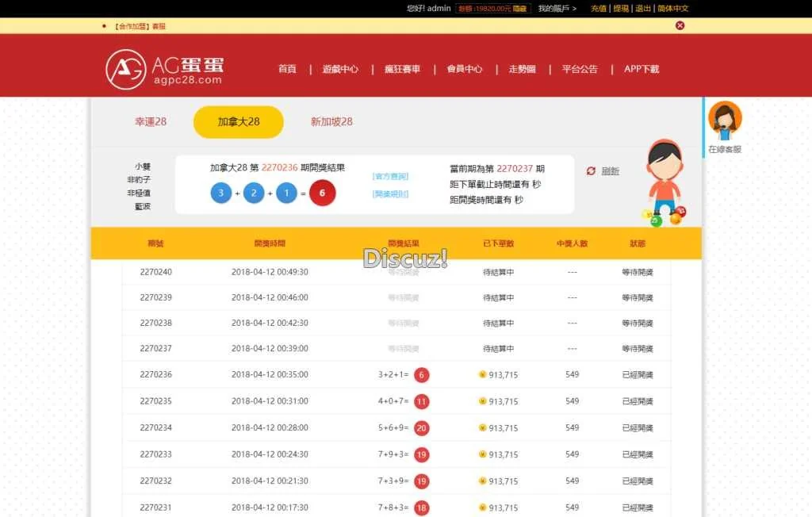Open the online customer service avatar
Screen dimensions: 812x517
point(724,119)
